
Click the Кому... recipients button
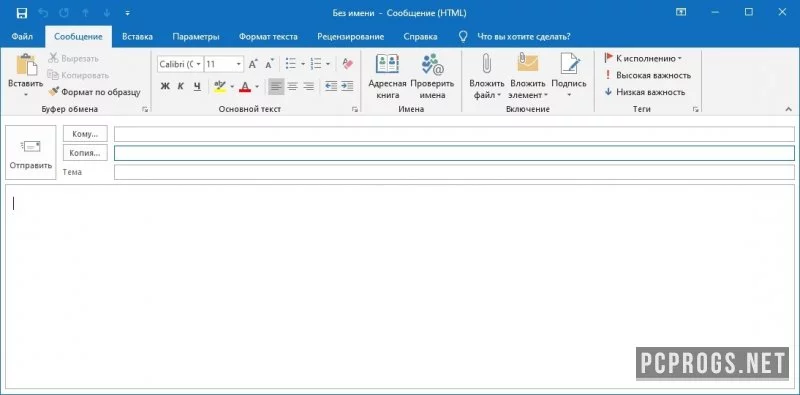[85, 134]
